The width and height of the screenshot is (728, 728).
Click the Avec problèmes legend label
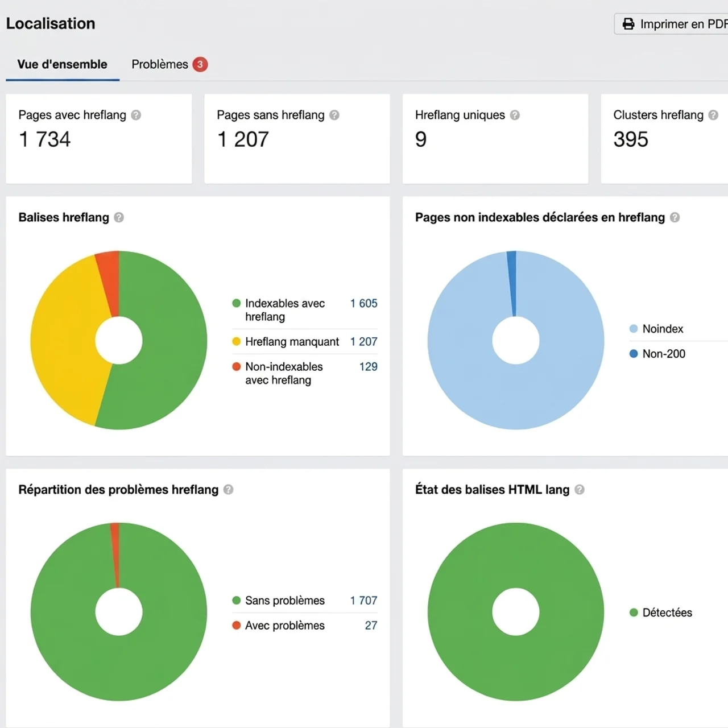[x=285, y=626]
